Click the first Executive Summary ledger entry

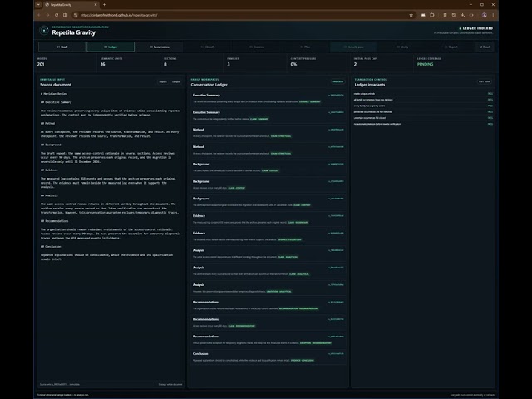tap(268, 98)
